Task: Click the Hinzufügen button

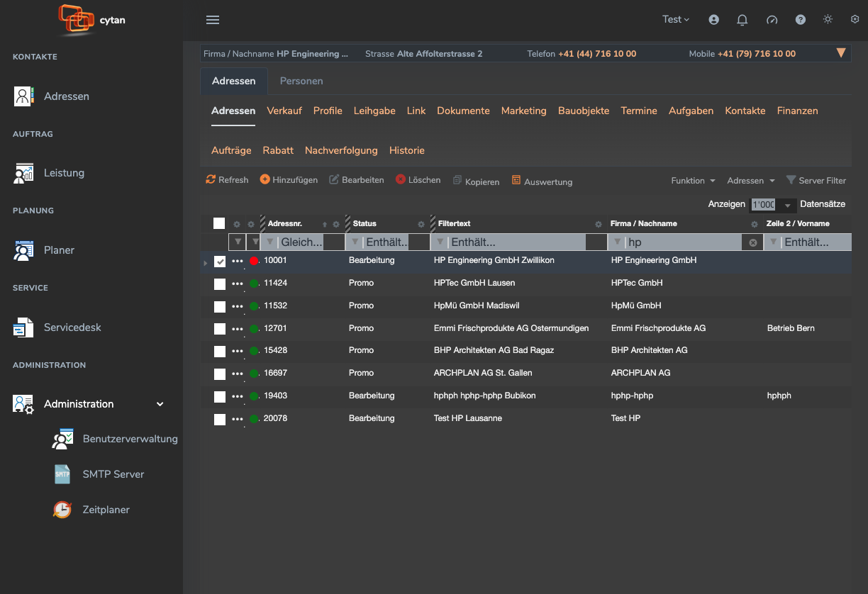Action: coord(289,180)
